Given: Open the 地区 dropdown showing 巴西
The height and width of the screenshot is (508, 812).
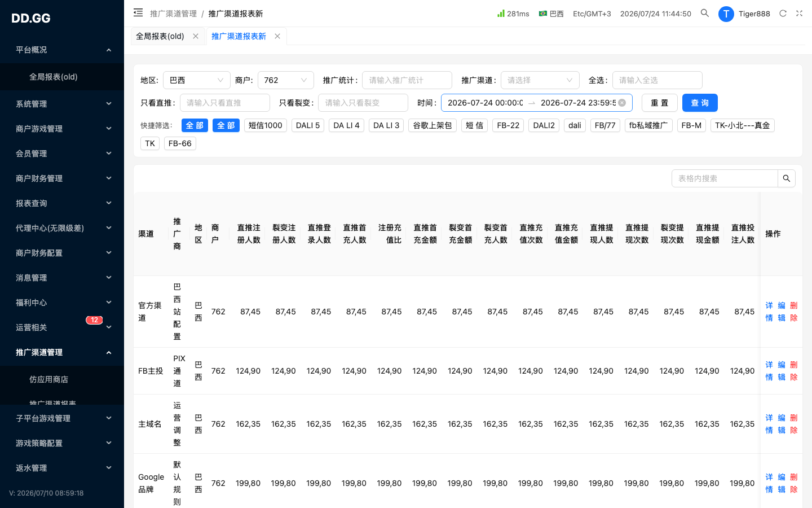Looking at the screenshot, I should pyautogui.click(x=197, y=80).
